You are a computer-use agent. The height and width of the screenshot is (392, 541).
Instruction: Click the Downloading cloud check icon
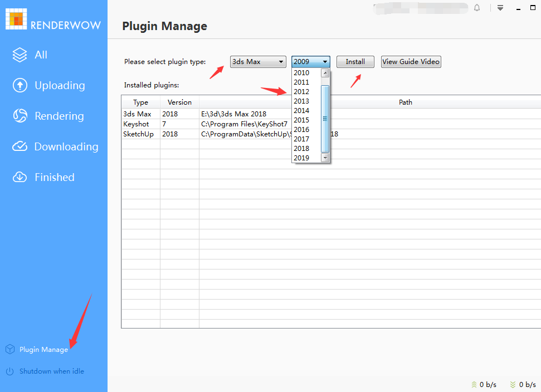(x=20, y=146)
